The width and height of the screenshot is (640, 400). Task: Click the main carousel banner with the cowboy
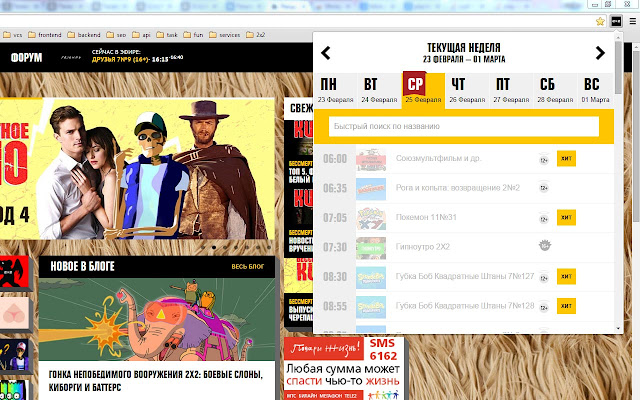tap(137, 168)
